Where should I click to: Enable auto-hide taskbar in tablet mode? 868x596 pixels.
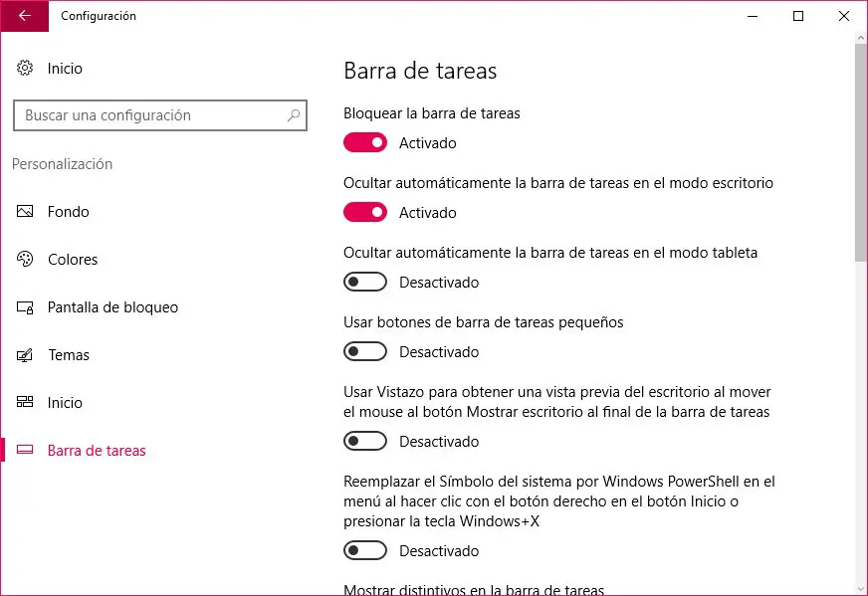365,283
